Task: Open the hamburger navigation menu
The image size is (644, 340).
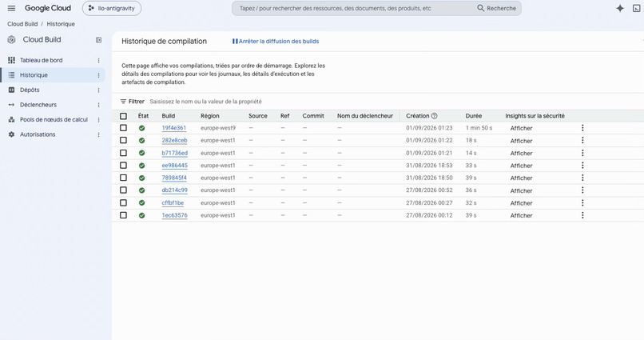Action: (x=11, y=8)
